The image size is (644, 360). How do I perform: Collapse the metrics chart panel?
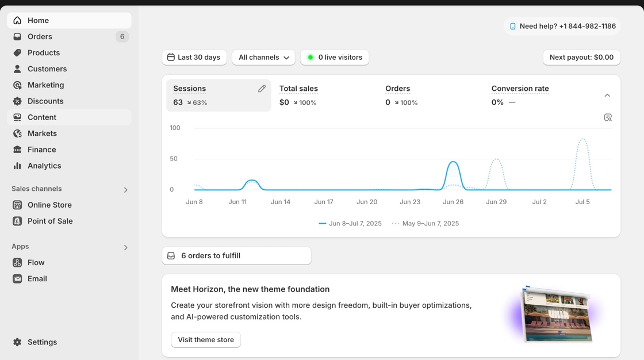click(x=607, y=95)
